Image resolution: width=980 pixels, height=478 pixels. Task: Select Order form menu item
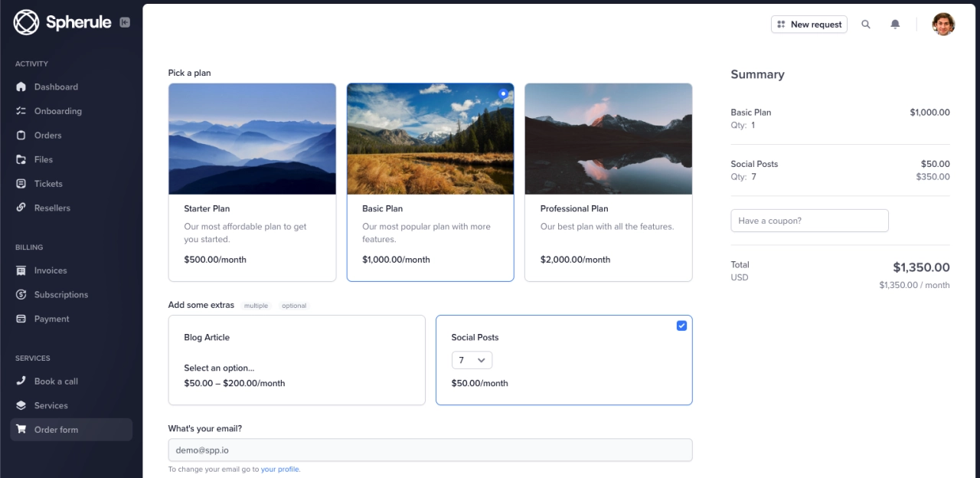(x=71, y=430)
